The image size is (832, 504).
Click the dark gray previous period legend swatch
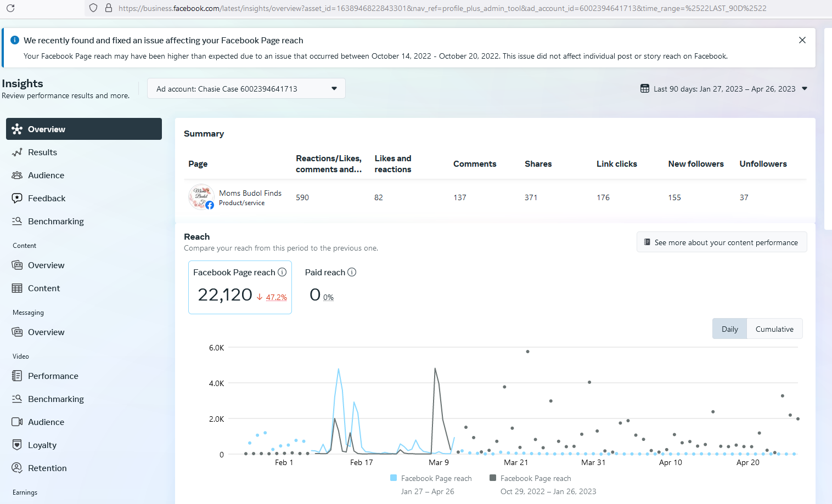pyautogui.click(x=493, y=478)
